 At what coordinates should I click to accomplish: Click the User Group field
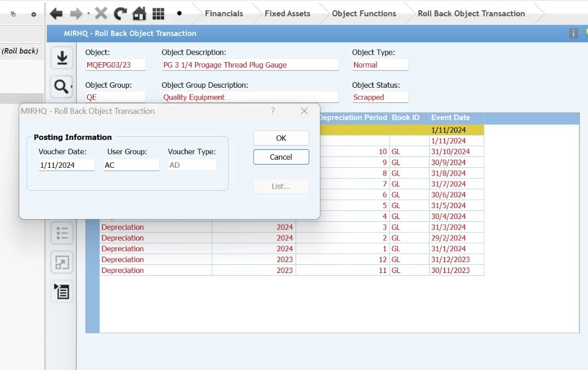[132, 165]
